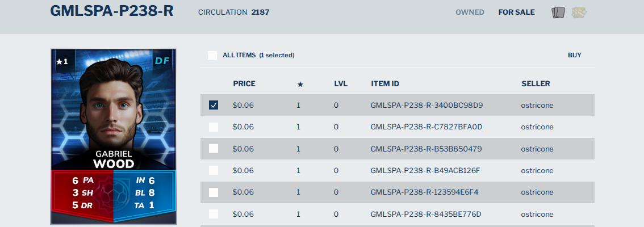Check the item ending in C7827BFA0D
The width and height of the screenshot is (644, 227).
[x=214, y=127]
